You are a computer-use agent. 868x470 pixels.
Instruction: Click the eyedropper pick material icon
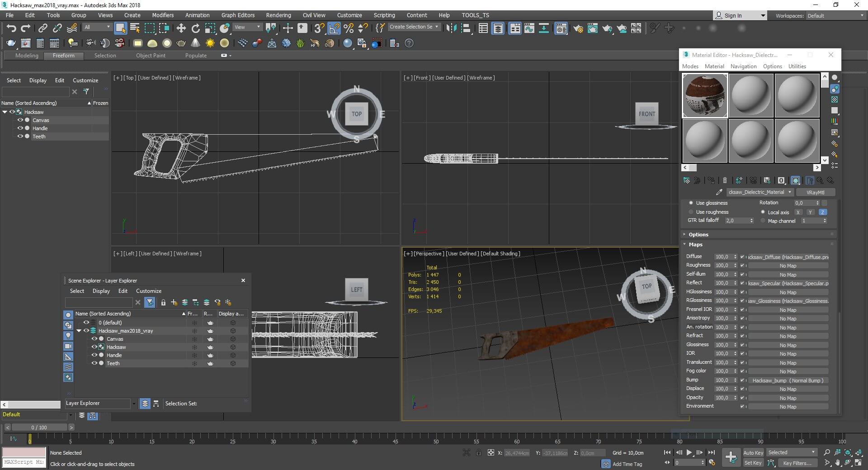[x=719, y=192]
